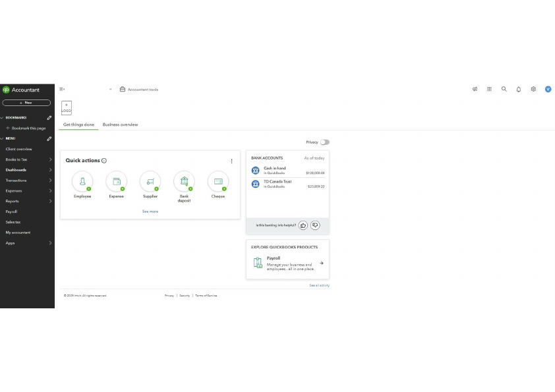Open the settings gear

[533, 89]
